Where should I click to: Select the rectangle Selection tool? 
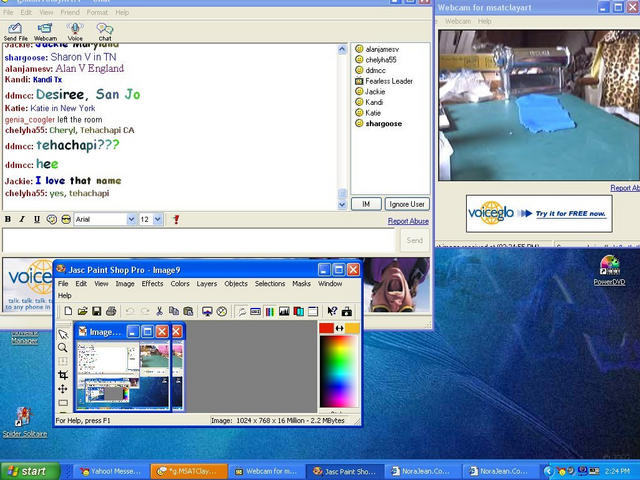pos(63,403)
